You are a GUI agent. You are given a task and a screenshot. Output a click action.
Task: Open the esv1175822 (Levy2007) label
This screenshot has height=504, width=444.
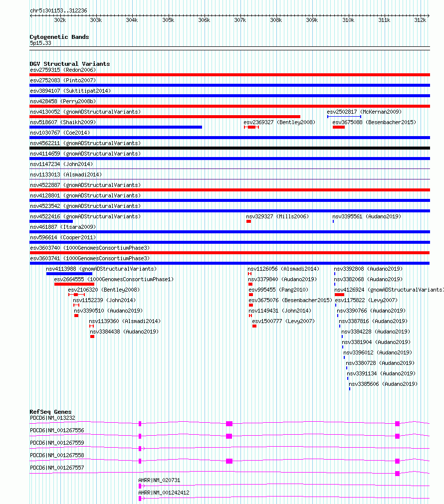coord(366,300)
